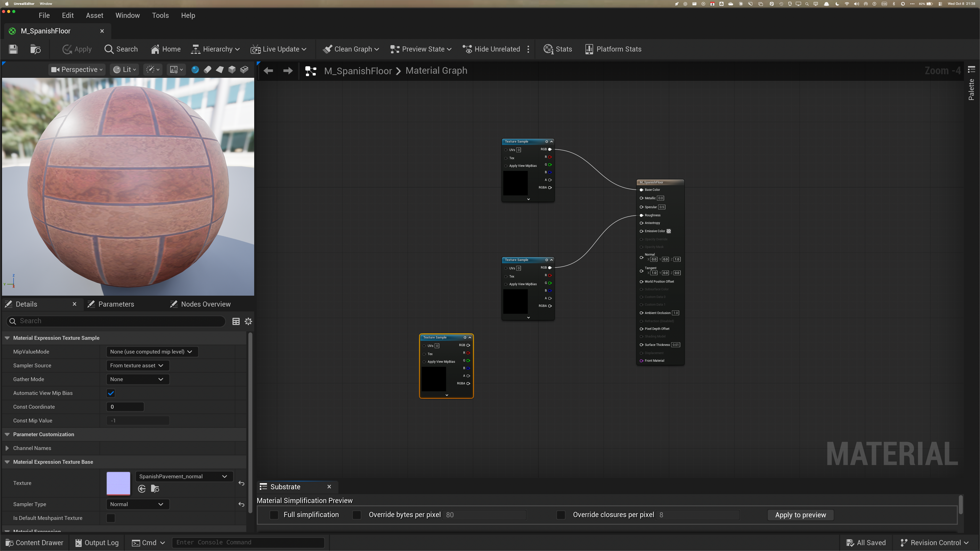The height and width of the screenshot is (551, 980).
Task: Go back with the left arrow in graph
Action: [268, 71]
